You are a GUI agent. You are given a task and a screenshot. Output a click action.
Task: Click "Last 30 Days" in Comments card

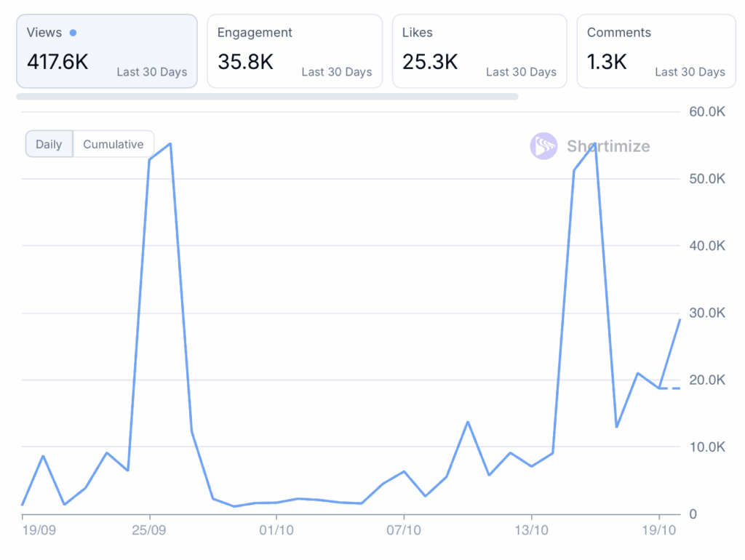[690, 72]
